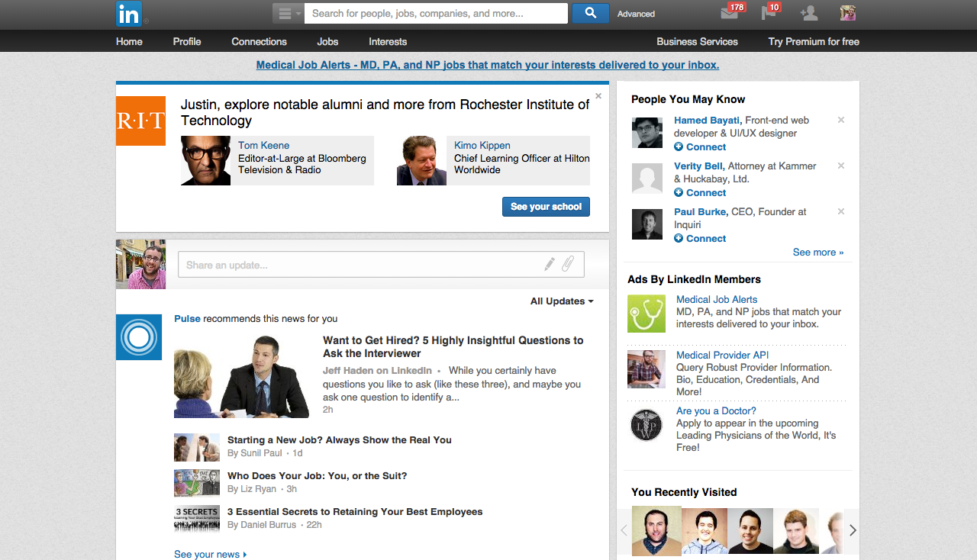Click the previous arrow in Recently Visited

624,530
